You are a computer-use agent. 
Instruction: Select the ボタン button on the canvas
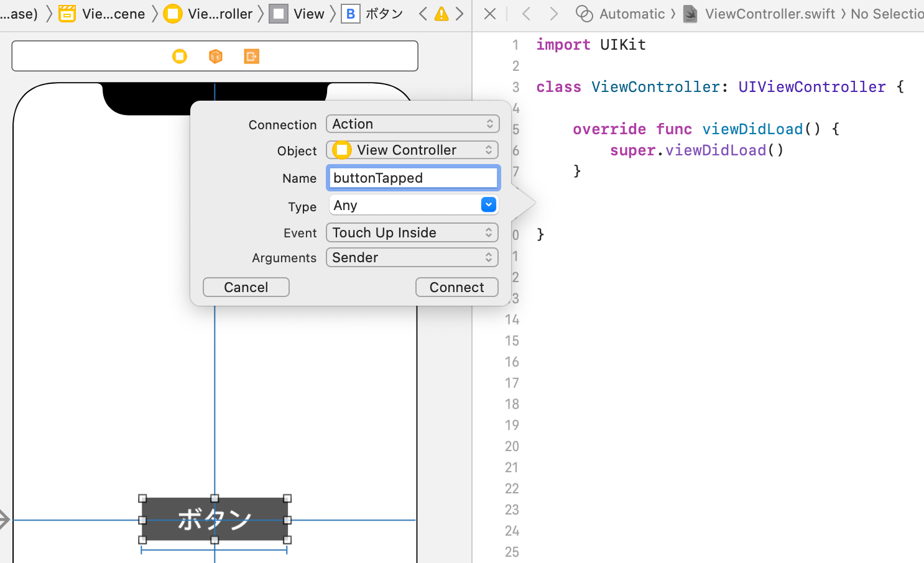coord(215,519)
